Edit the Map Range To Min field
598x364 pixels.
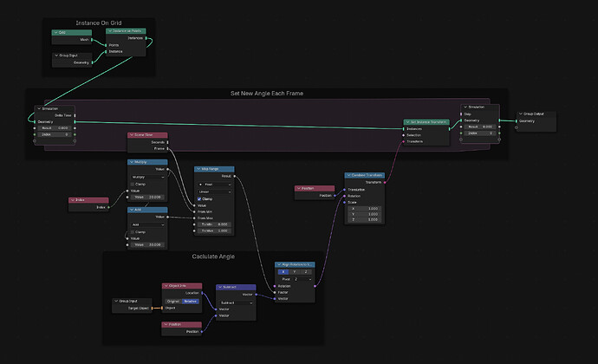(x=214, y=224)
